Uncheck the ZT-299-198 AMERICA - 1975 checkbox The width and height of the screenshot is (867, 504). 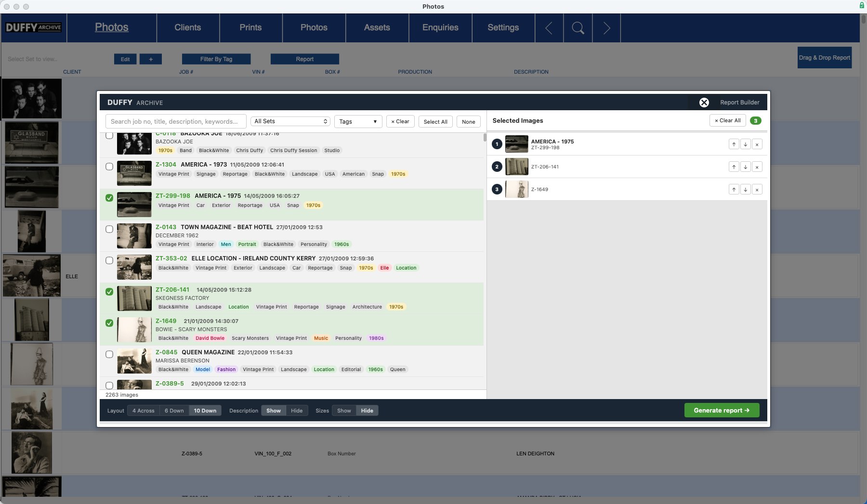click(x=109, y=198)
